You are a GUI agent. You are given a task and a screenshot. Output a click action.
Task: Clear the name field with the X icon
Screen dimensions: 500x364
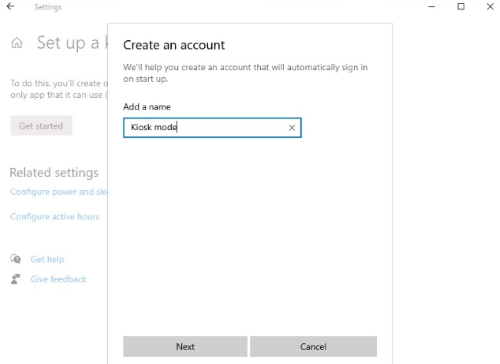click(292, 128)
